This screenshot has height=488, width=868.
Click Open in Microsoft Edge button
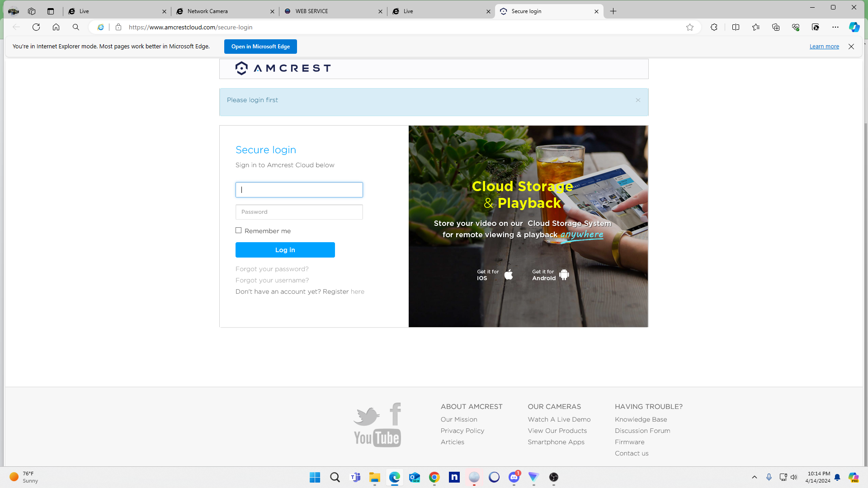coord(260,46)
